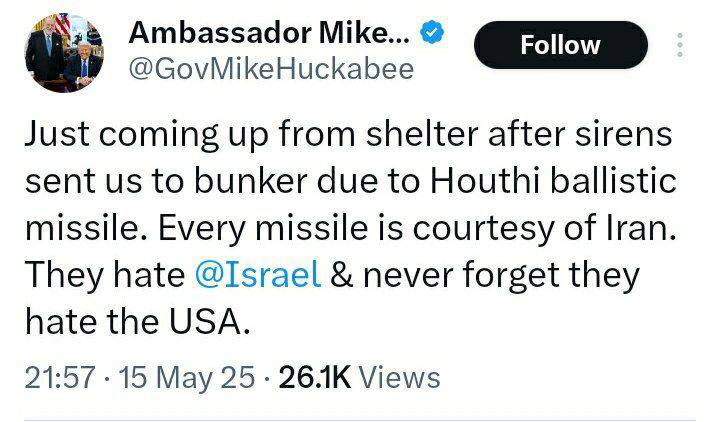
Task: Open the three-dot more options menu
Action: (x=679, y=46)
